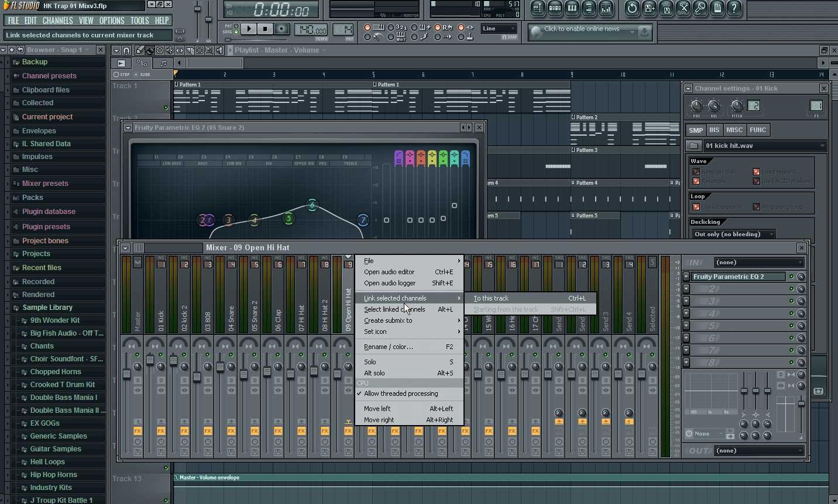
Task: Click the purple EQ band 1 token
Action: [x=399, y=158]
